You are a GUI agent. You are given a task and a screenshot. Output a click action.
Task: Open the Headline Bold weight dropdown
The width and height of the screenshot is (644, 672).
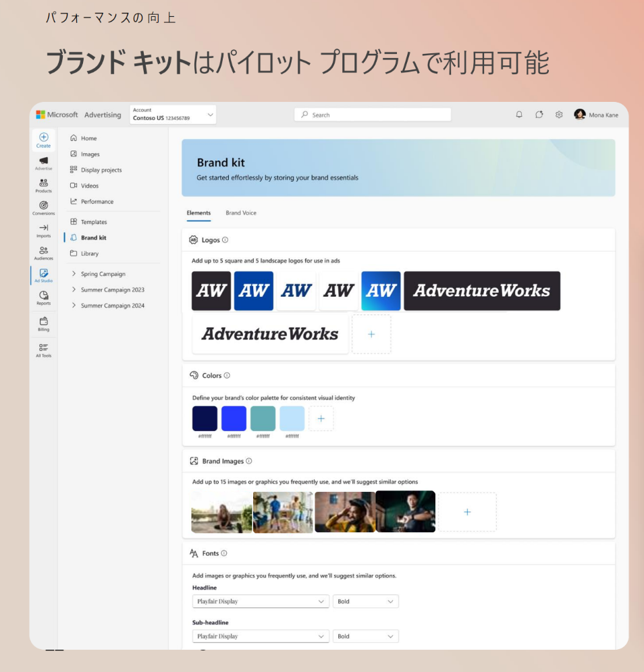366,601
